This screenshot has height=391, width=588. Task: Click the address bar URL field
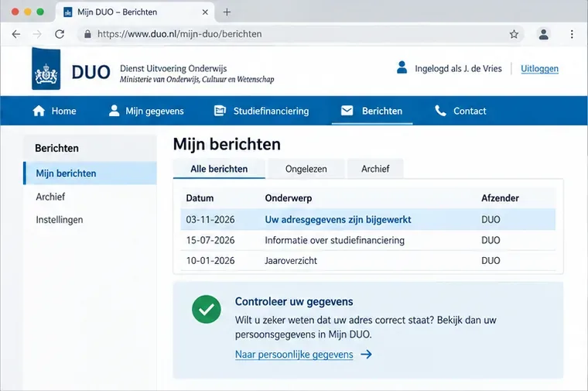coord(300,34)
